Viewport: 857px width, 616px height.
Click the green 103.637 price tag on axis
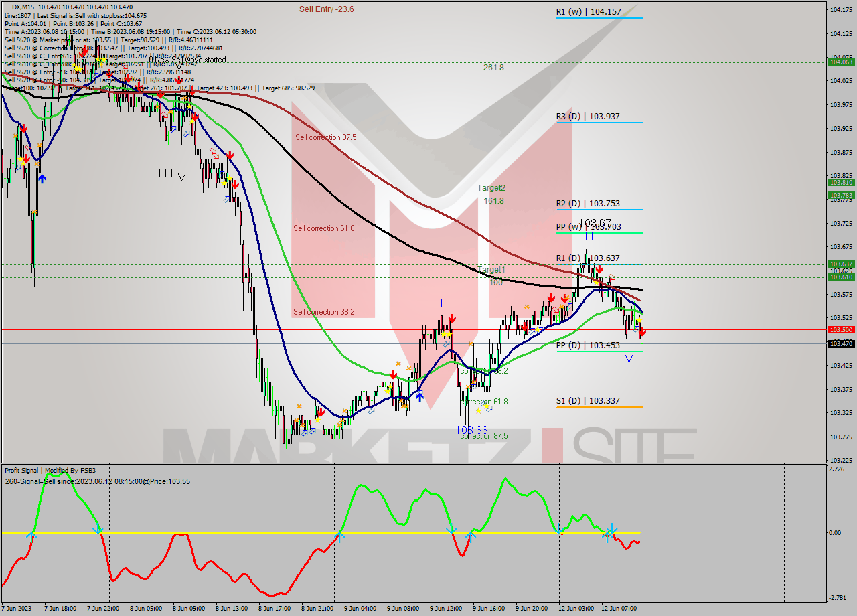point(841,264)
